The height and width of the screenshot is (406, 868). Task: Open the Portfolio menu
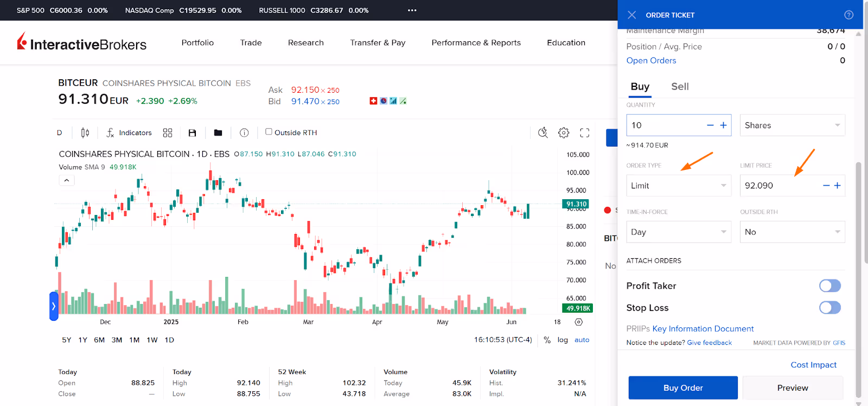pyautogui.click(x=197, y=43)
